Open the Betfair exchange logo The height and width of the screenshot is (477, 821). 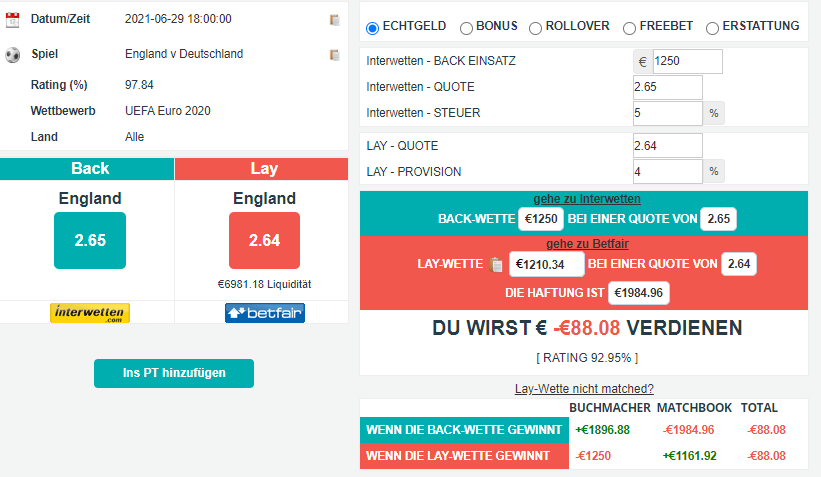(x=264, y=313)
